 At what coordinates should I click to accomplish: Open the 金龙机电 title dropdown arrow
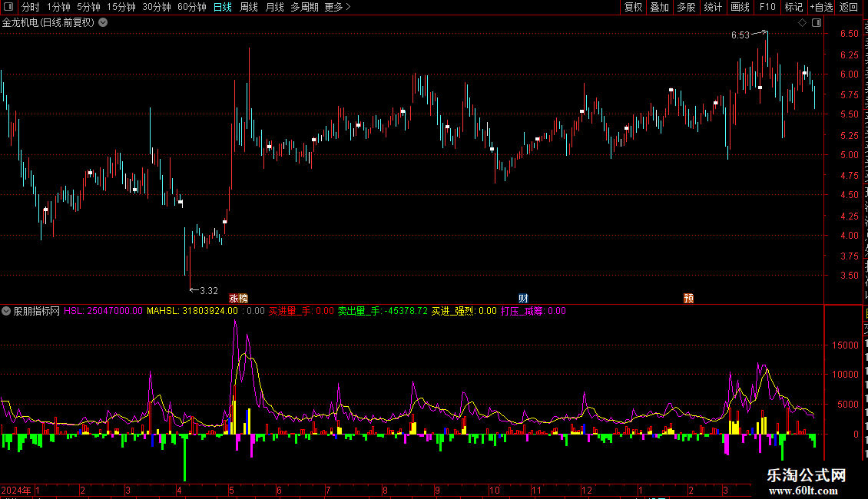tap(103, 23)
